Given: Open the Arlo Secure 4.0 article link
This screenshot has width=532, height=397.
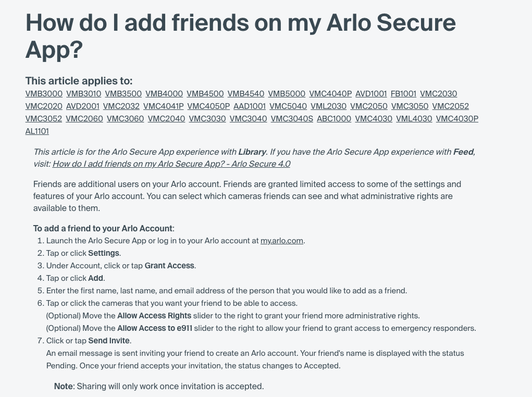Looking at the screenshot, I should pos(171,164).
